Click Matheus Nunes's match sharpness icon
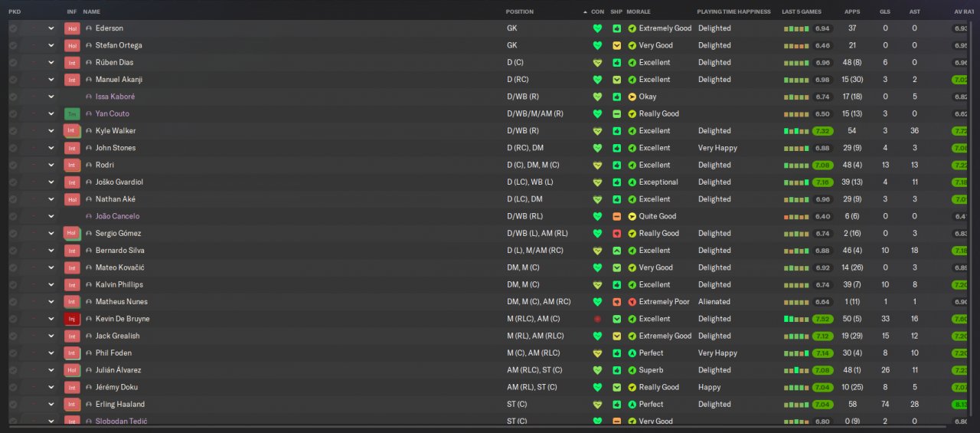 tap(617, 302)
